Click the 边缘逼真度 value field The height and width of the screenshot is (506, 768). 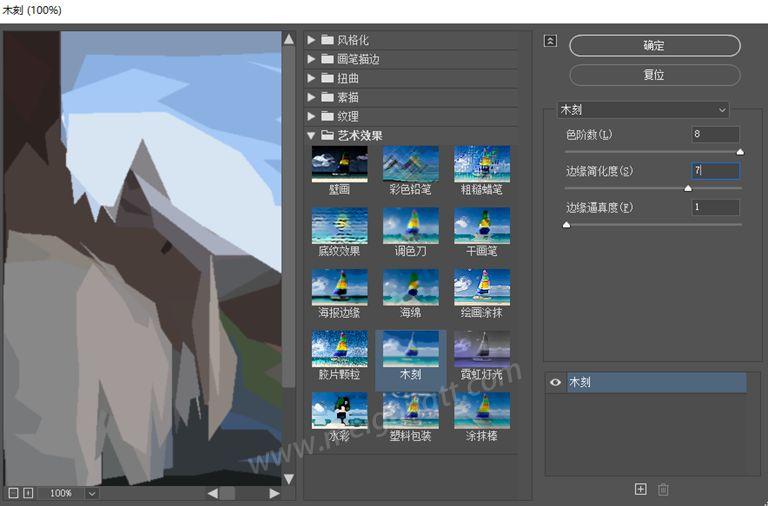[715, 207]
